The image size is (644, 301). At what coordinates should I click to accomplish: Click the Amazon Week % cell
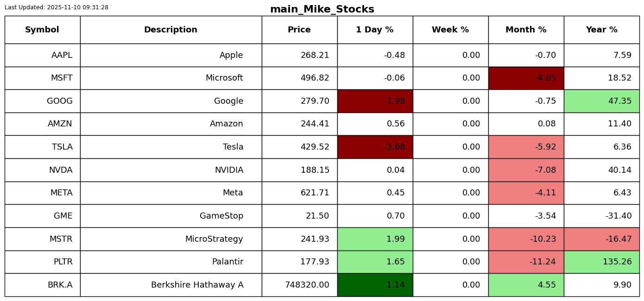(x=450, y=124)
